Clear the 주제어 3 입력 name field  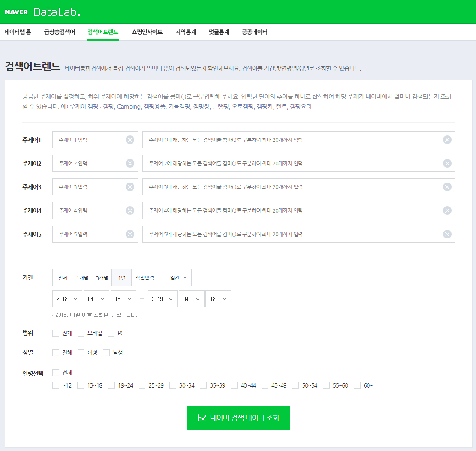click(130, 187)
